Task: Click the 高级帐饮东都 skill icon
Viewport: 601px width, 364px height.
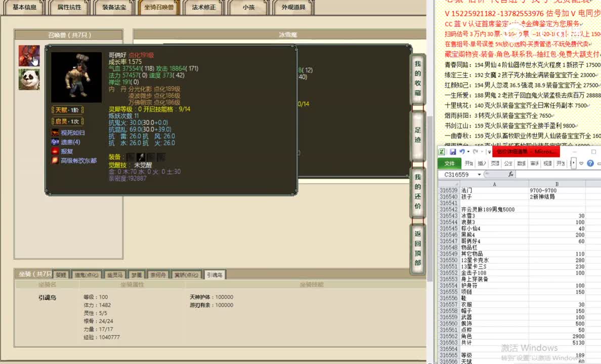Action: (x=55, y=160)
